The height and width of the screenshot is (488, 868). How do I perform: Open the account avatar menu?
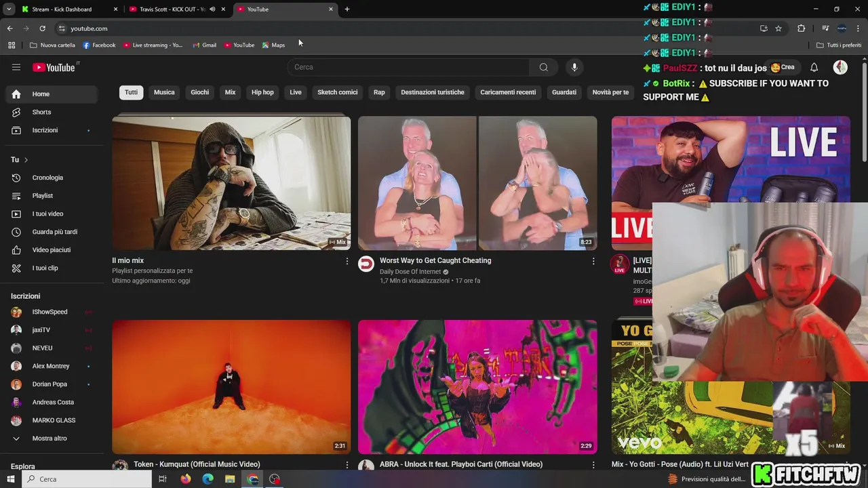[840, 67]
